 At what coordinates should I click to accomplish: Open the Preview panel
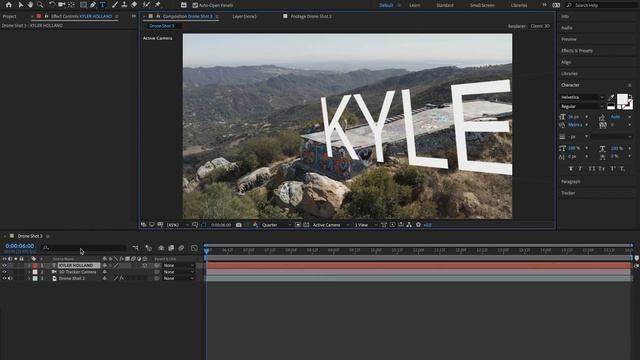(569, 39)
